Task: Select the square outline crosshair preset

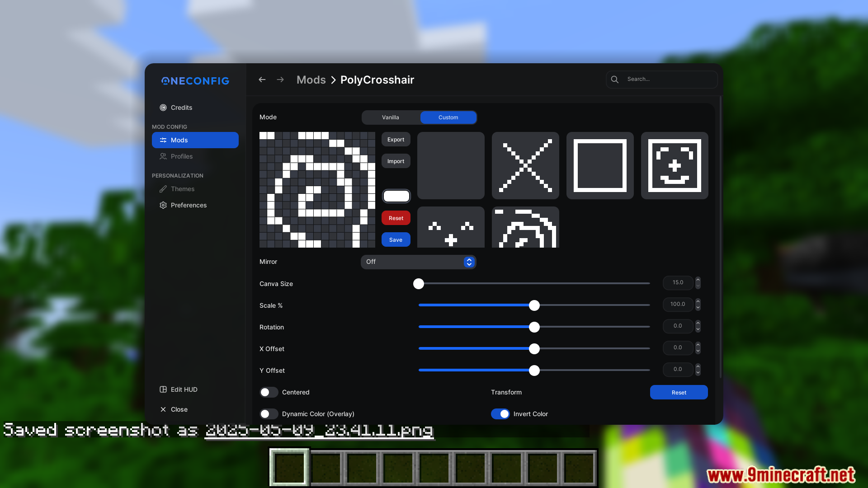Action: (600, 165)
